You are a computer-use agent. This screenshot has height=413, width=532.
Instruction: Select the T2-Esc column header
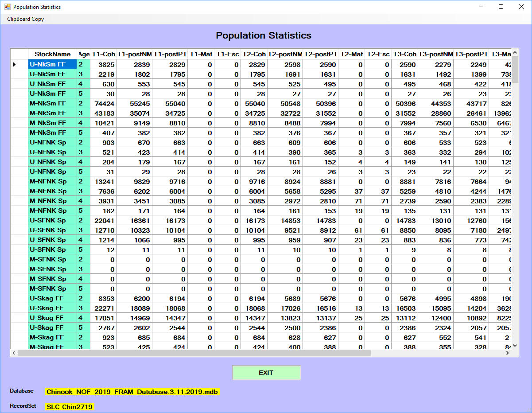click(x=378, y=54)
